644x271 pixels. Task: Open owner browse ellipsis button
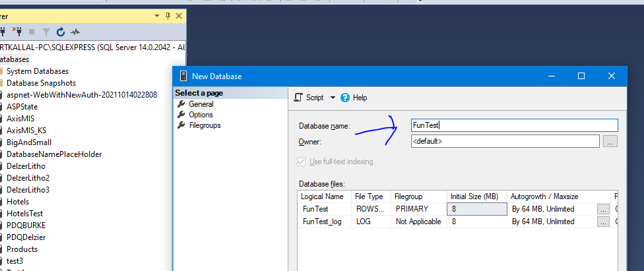pos(610,141)
